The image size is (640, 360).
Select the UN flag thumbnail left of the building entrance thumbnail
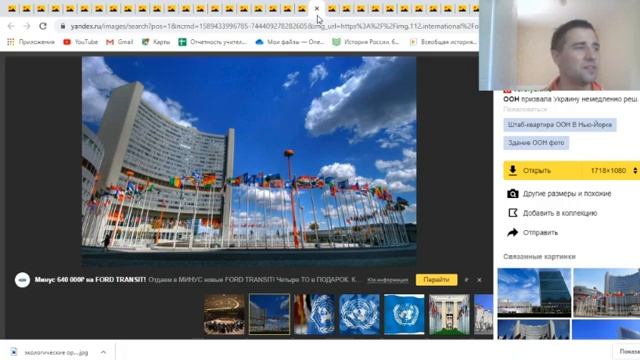click(x=404, y=314)
